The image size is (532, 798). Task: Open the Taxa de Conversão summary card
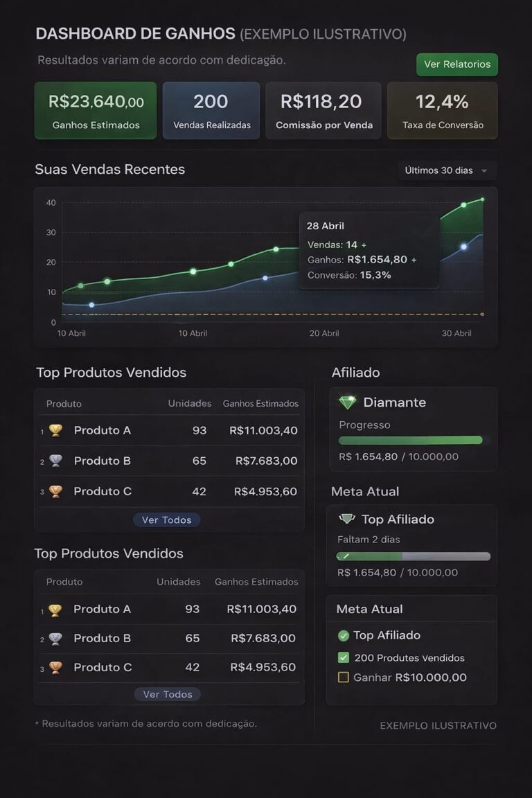tap(443, 110)
